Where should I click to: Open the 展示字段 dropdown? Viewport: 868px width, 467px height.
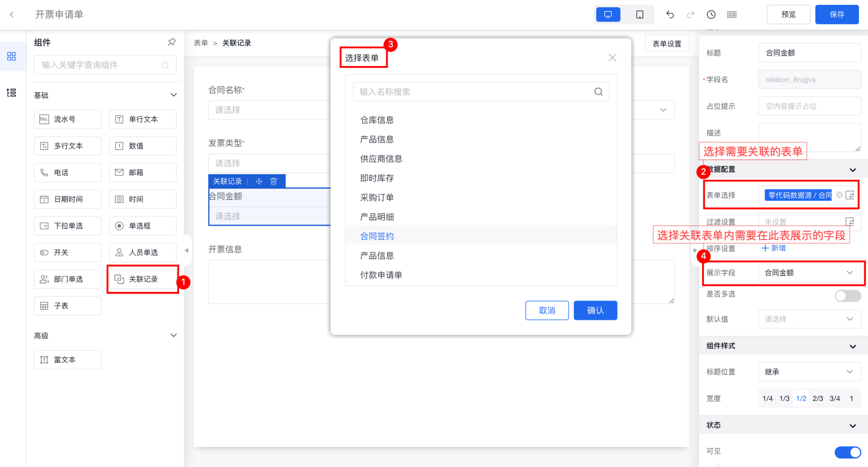(809, 273)
